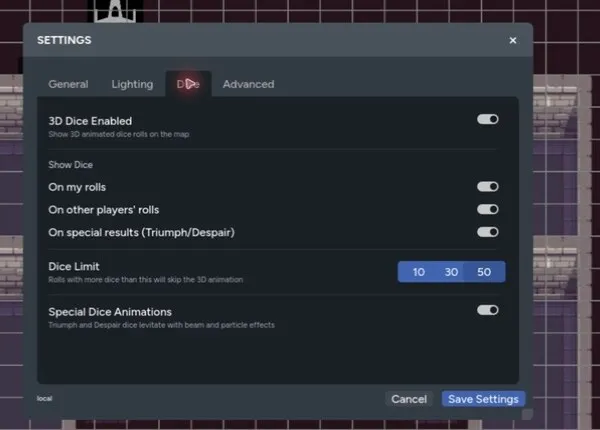Click 'Show 3D animated dice rolls' description
Image resolution: width=600 pixels, height=430 pixels.
[119, 134]
